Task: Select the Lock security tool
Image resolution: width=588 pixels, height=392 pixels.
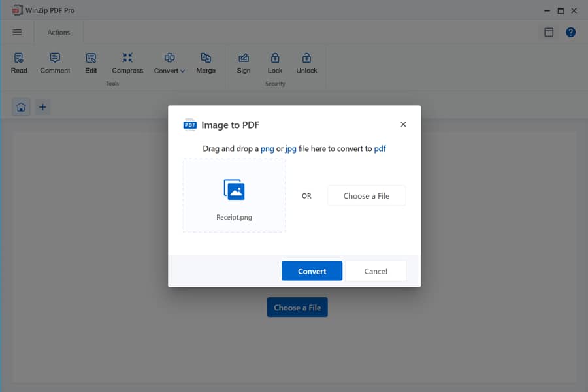Action: [275, 63]
